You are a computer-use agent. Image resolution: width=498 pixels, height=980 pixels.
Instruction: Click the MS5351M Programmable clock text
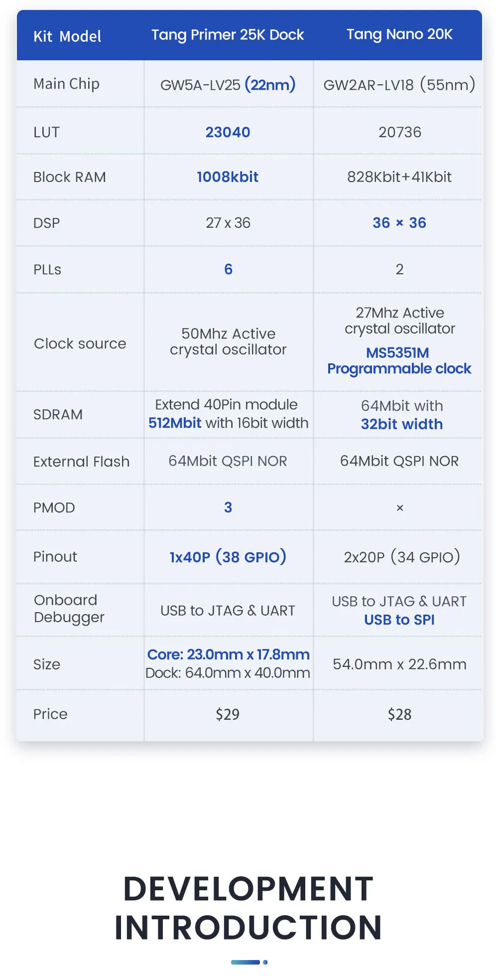coord(399,361)
